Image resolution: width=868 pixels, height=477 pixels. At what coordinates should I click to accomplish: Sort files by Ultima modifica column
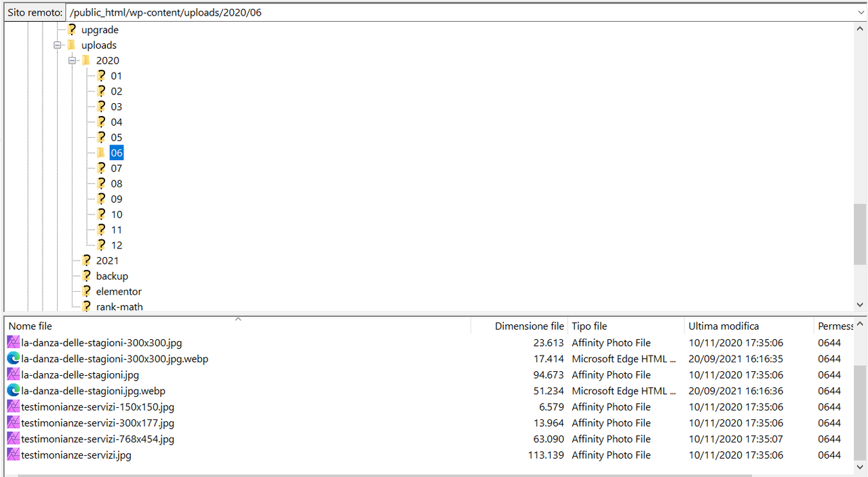[x=749, y=326]
